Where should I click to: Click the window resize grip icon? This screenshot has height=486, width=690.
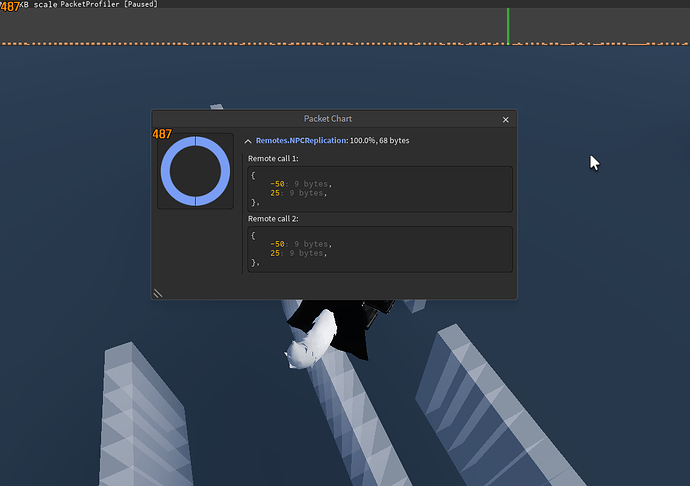[158, 293]
